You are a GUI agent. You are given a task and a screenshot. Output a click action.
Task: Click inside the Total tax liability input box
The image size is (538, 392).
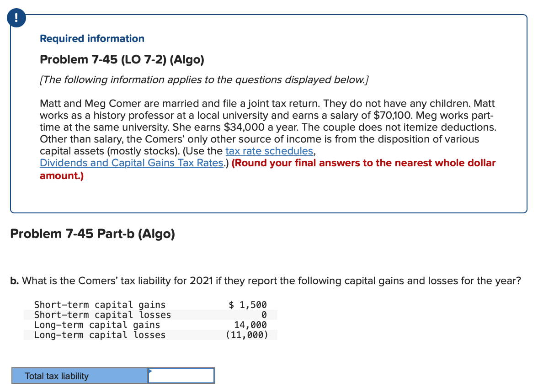tap(181, 376)
